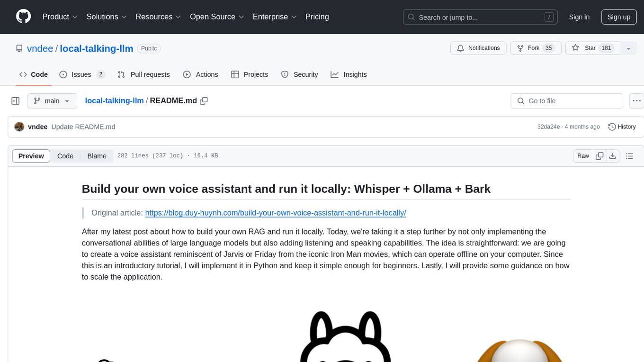
Task: Focus the Search or jump to field
Action: 481,17
